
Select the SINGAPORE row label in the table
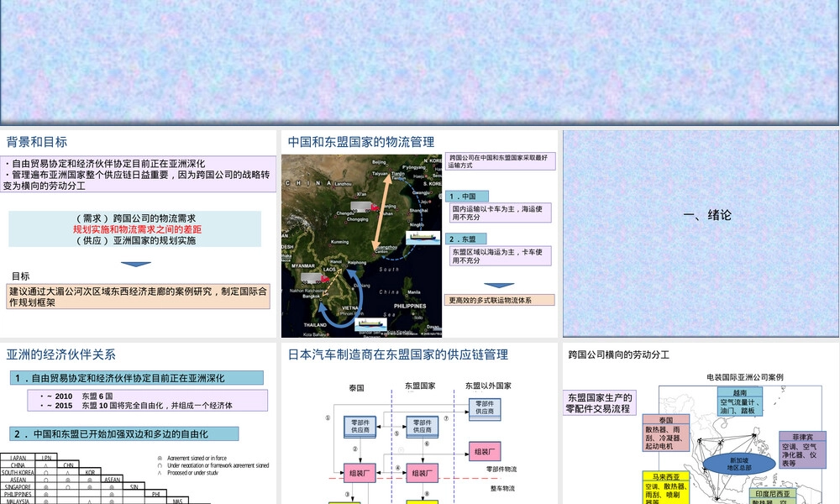[18, 487]
